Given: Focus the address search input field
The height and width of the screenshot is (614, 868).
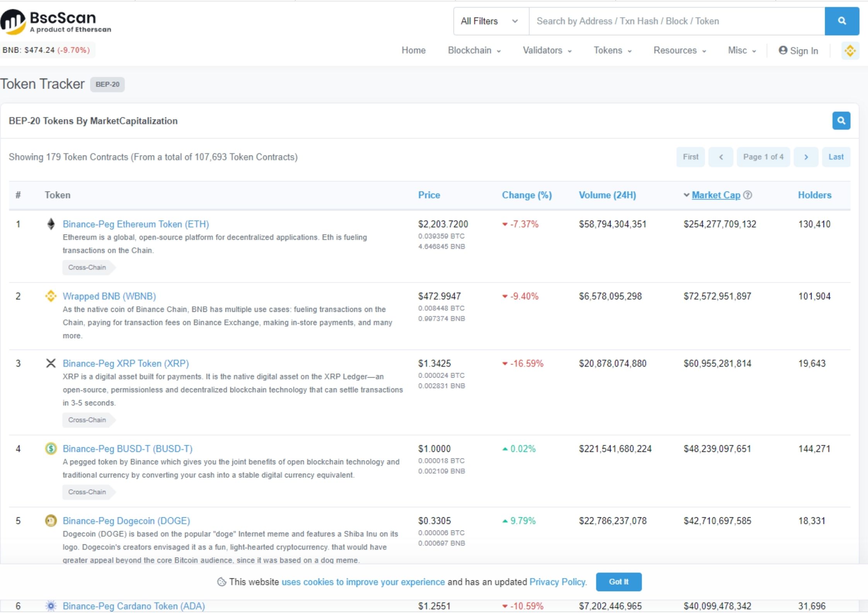Looking at the screenshot, I should point(677,21).
